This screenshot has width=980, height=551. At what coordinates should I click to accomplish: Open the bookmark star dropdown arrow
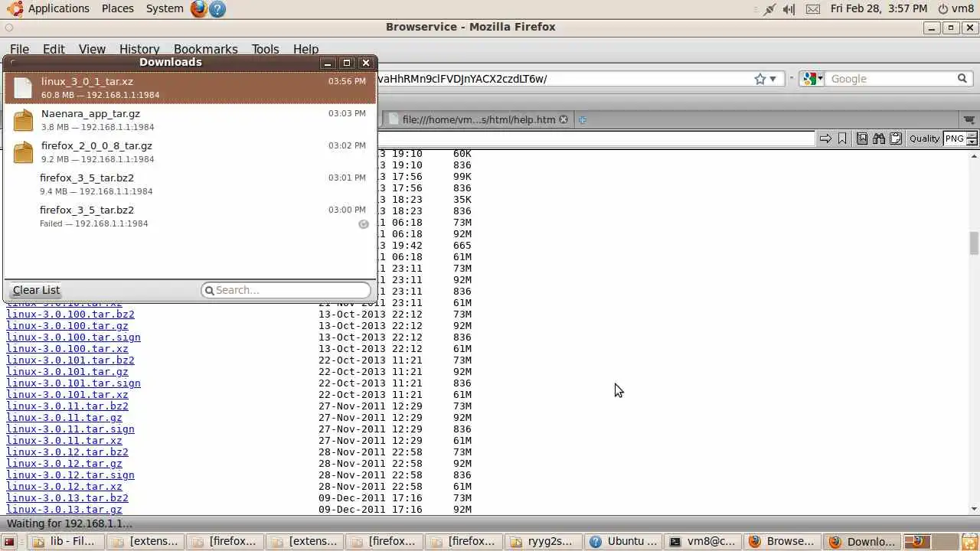click(773, 79)
